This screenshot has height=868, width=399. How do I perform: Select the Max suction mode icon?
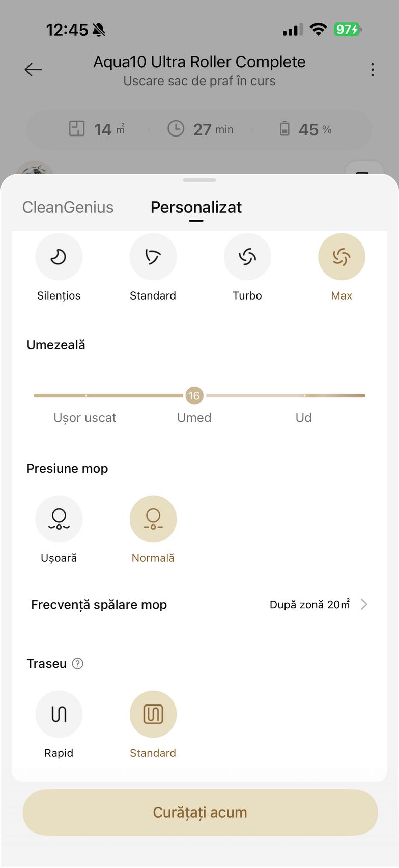point(341,257)
